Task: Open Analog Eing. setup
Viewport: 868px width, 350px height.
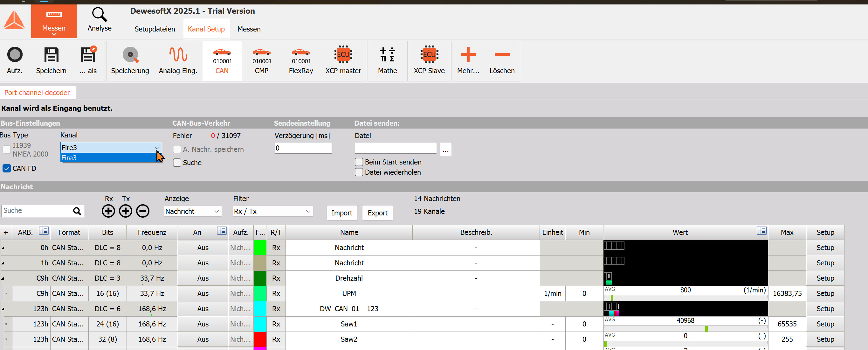Action: [x=178, y=61]
